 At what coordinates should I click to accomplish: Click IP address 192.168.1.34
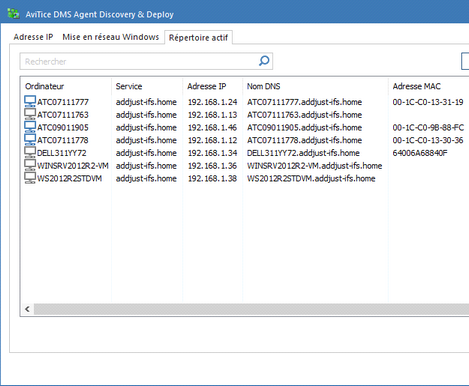pos(212,153)
